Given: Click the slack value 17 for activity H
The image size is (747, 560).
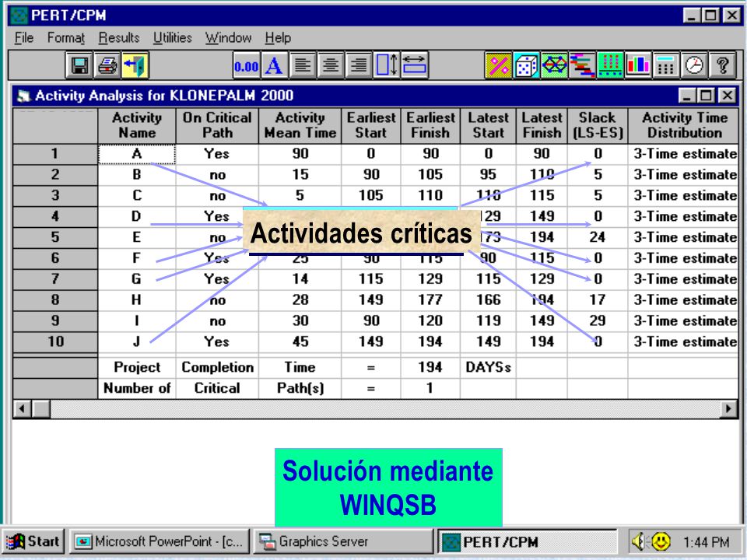Looking at the screenshot, I should click(x=598, y=300).
